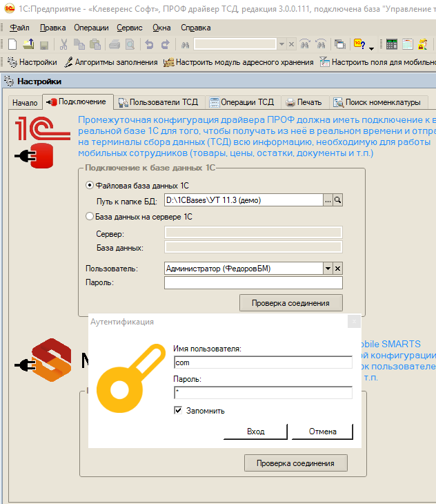Open Настроить поля для мобильного toolbar command
Screen dimensions: 436x504
coord(377,62)
